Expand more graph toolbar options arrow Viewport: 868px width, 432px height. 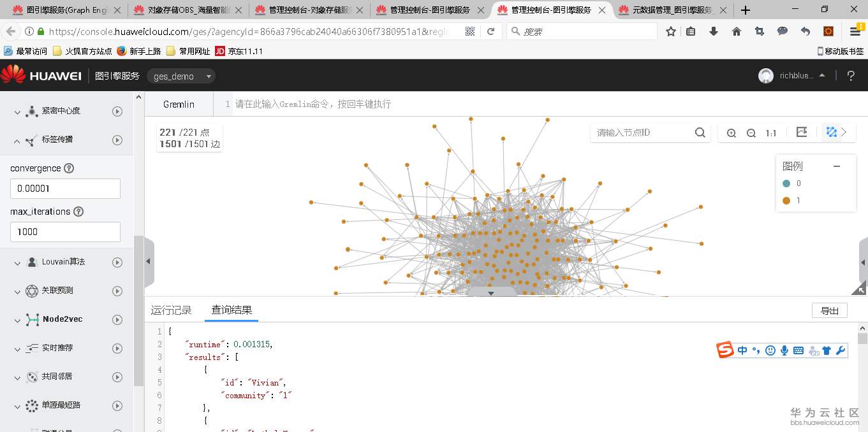[x=844, y=132]
